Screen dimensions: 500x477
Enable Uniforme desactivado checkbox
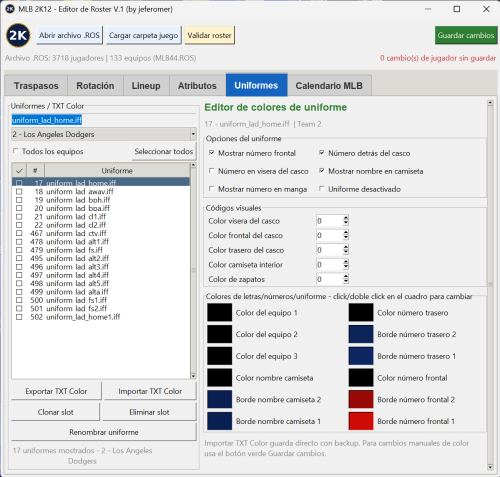[x=321, y=189]
